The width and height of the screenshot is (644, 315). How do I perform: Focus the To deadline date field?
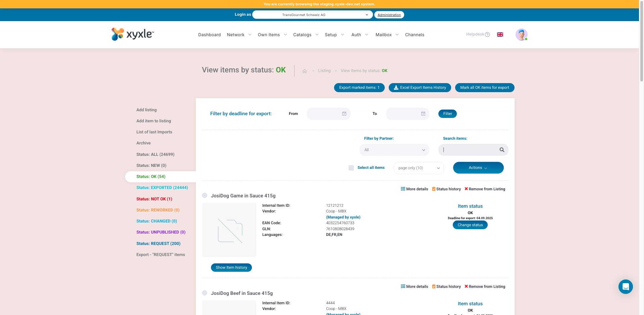[408, 114]
